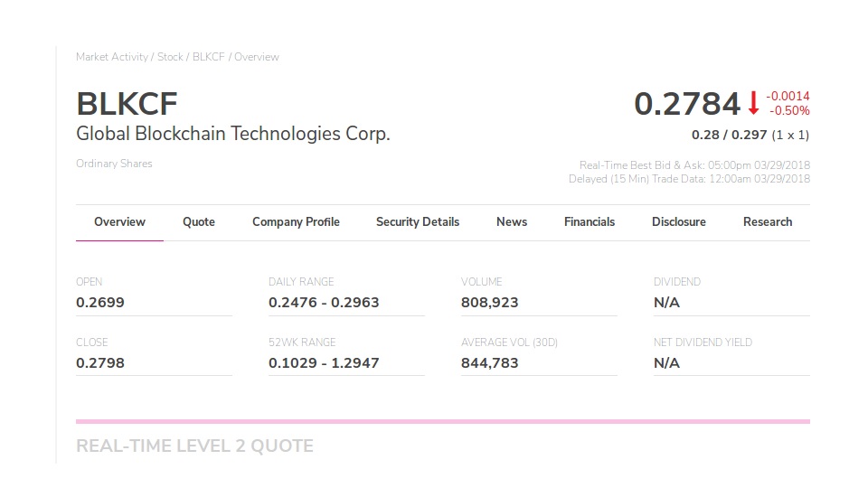Switch to the Quote tab
Image resolution: width=868 pixels, height=488 pixels.
[199, 221]
